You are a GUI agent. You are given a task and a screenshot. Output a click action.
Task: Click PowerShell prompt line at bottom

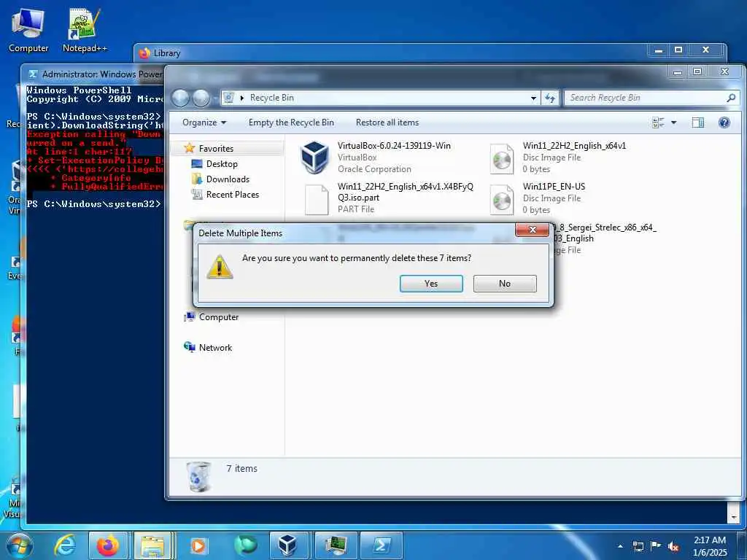[x=94, y=204]
